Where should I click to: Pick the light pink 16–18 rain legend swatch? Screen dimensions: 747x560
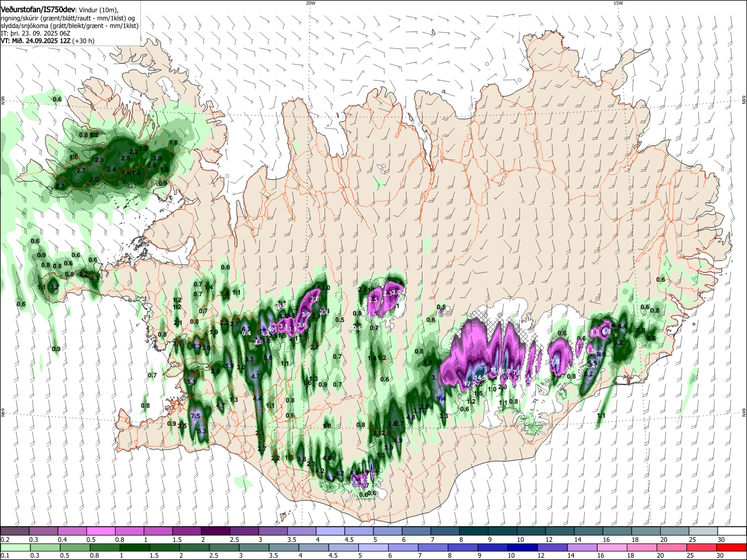[612, 547]
